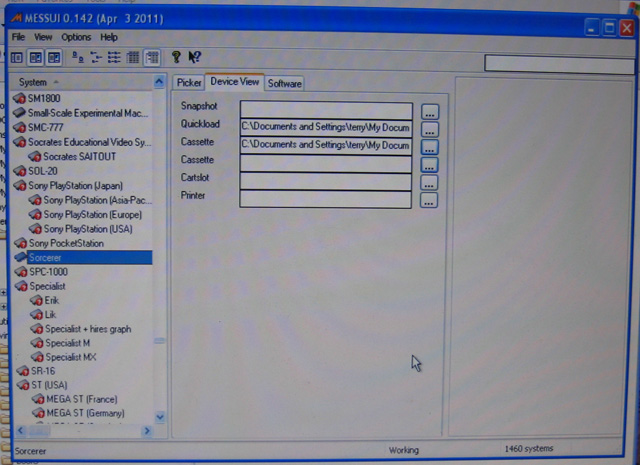Open the About question-mark icon

[176, 57]
